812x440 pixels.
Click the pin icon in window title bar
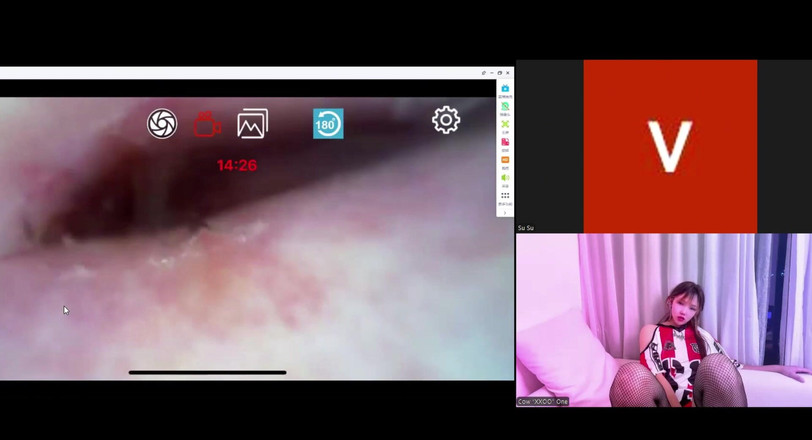[x=484, y=73]
